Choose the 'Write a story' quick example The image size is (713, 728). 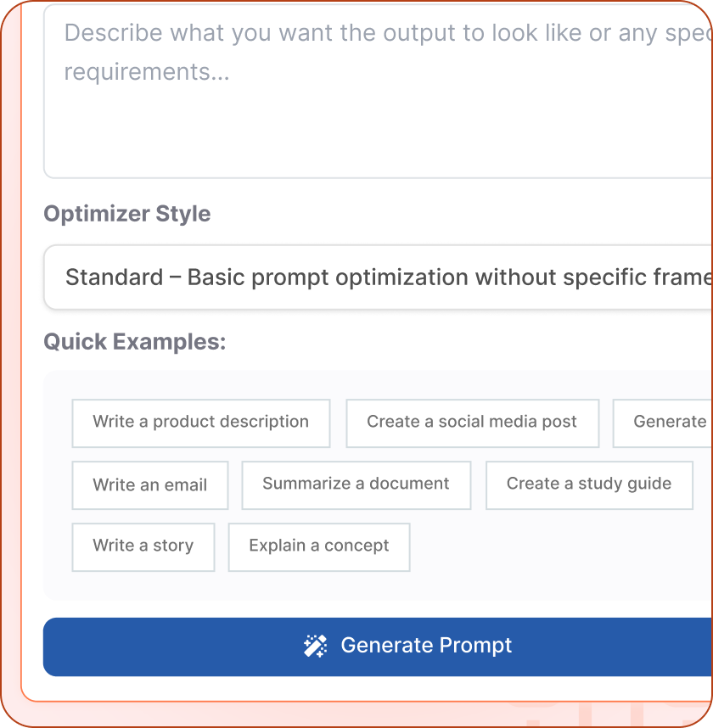click(143, 546)
